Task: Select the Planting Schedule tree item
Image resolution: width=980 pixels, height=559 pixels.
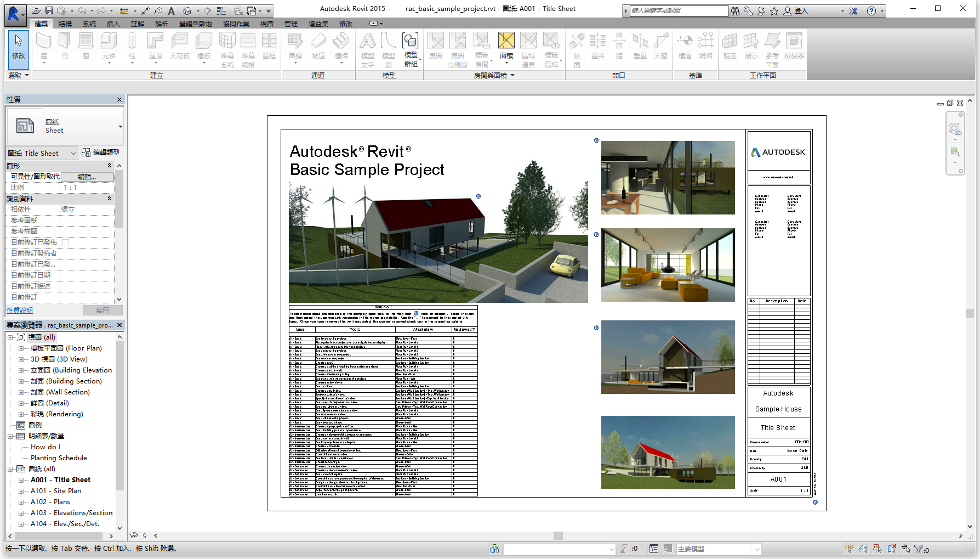Action: pos(59,458)
